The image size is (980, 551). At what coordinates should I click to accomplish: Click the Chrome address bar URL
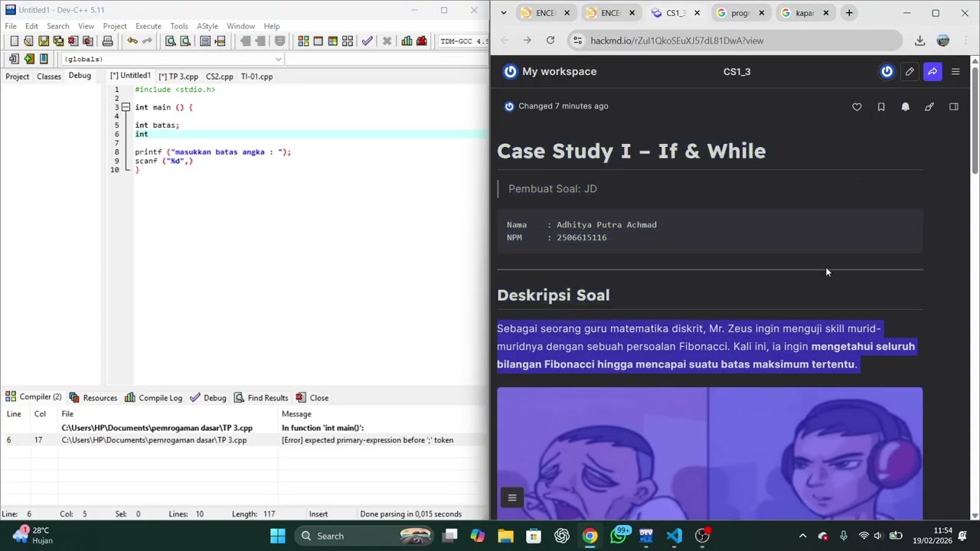[677, 41]
